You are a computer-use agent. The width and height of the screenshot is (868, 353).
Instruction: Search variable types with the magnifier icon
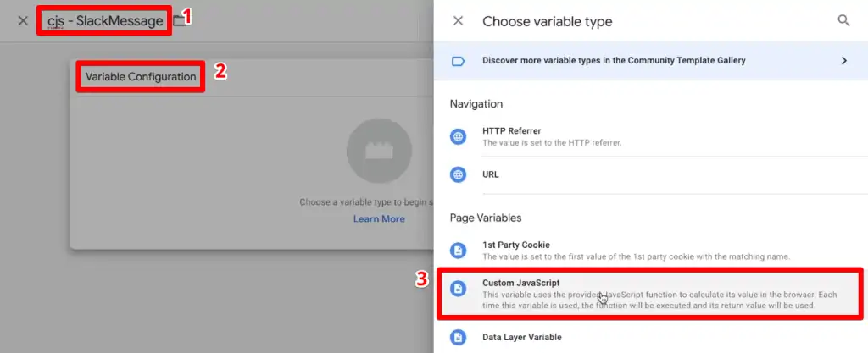[843, 21]
